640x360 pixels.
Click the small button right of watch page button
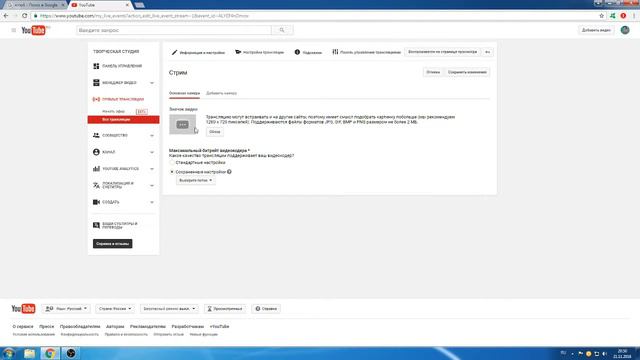tap(487, 52)
